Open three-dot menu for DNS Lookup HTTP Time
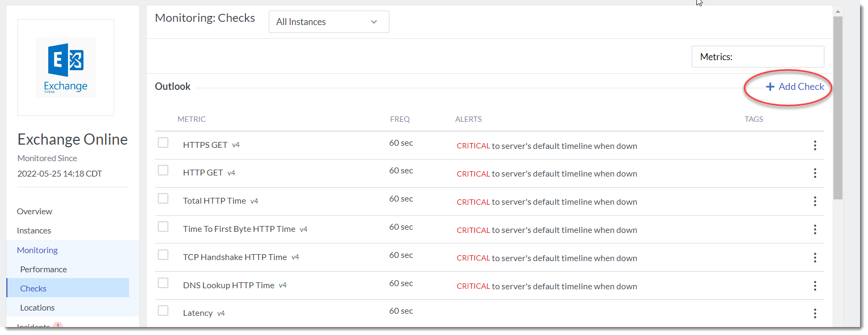Viewport: 868px width, 335px height. [x=815, y=286]
